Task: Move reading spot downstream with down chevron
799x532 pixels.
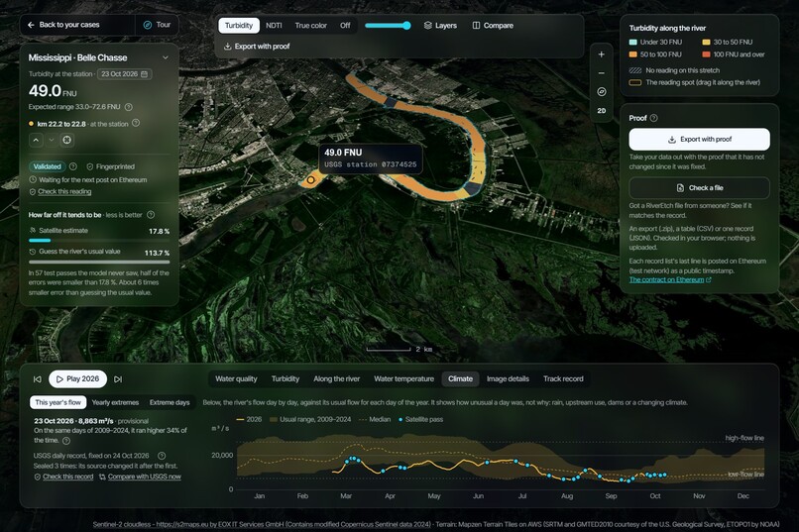Action: click(52, 140)
